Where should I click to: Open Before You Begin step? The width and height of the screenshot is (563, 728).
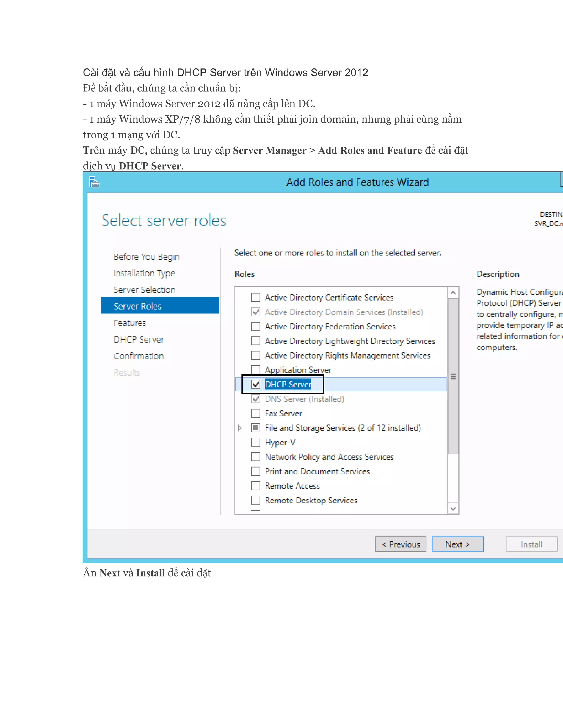pyautogui.click(x=147, y=257)
